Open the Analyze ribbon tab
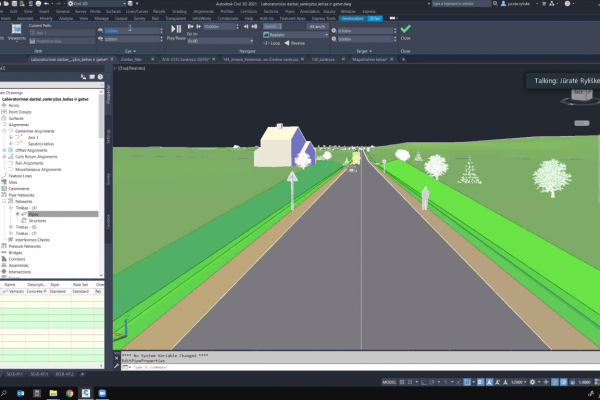The width and height of the screenshot is (600, 400). [x=66, y=18]
